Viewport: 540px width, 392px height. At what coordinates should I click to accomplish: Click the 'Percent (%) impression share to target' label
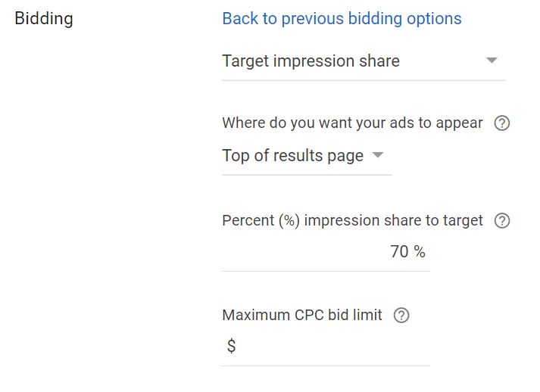(352, 221)
